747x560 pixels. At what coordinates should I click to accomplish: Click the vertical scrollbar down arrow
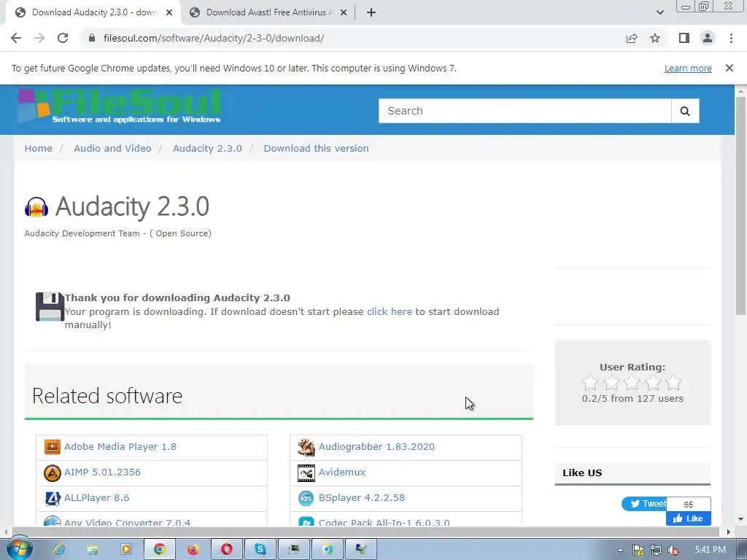click(740, 519)
